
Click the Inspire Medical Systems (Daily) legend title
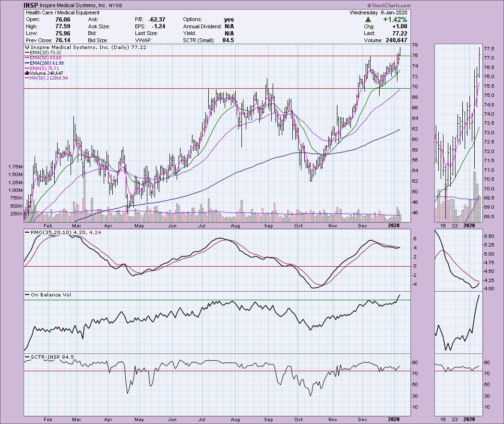[86, 47]
